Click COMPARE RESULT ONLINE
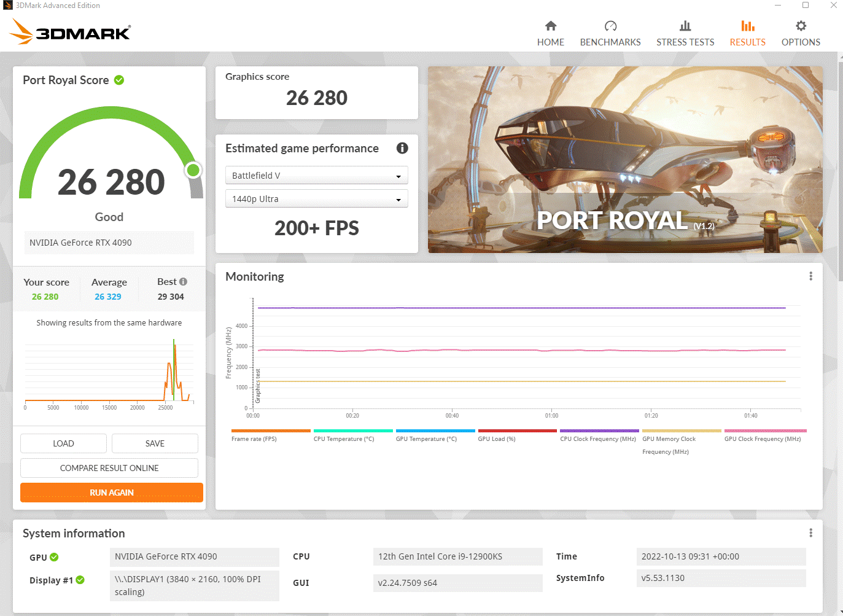This screenshot has width=843, height=616. [109, 467]
